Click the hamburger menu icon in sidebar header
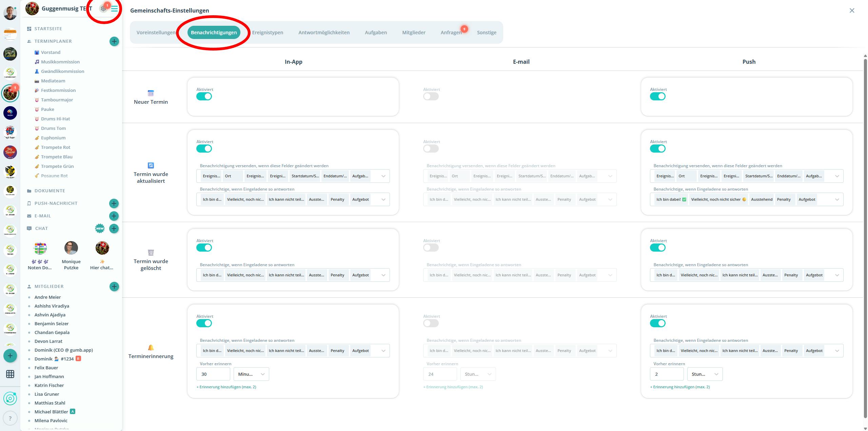Screen dimensions: 868x431 coord(115,9)
